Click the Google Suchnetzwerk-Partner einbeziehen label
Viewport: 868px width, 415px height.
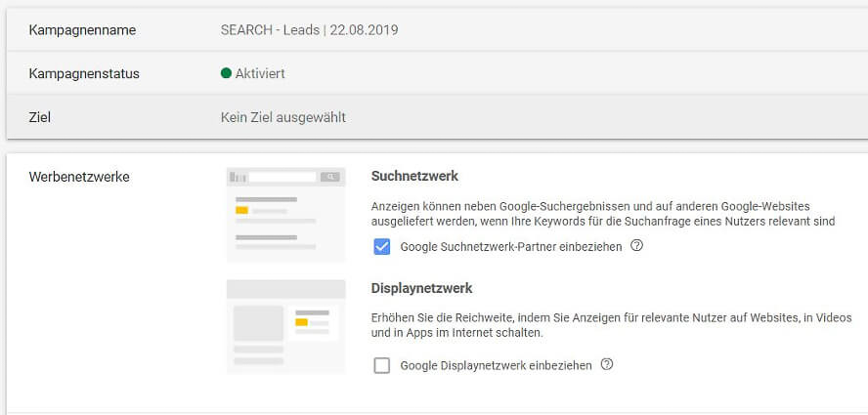(511, 247)
